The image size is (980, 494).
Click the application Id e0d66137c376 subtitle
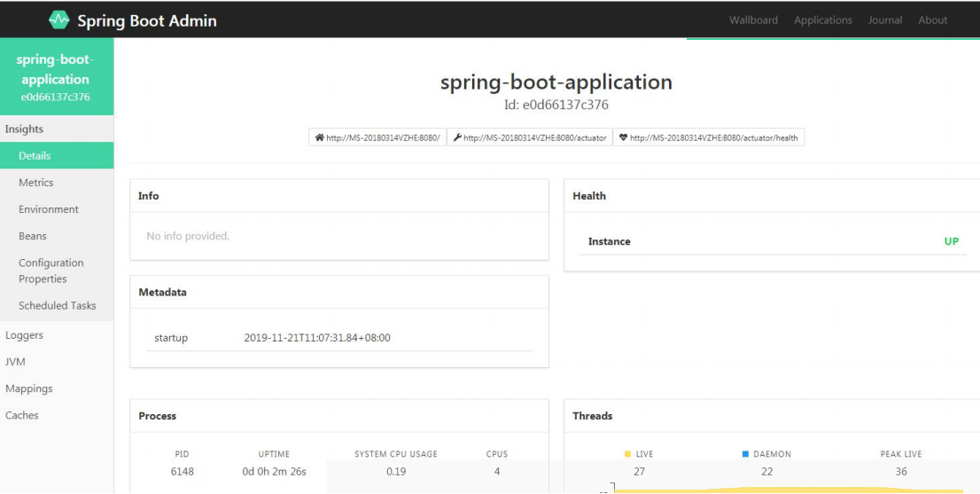tap(556, 105)
